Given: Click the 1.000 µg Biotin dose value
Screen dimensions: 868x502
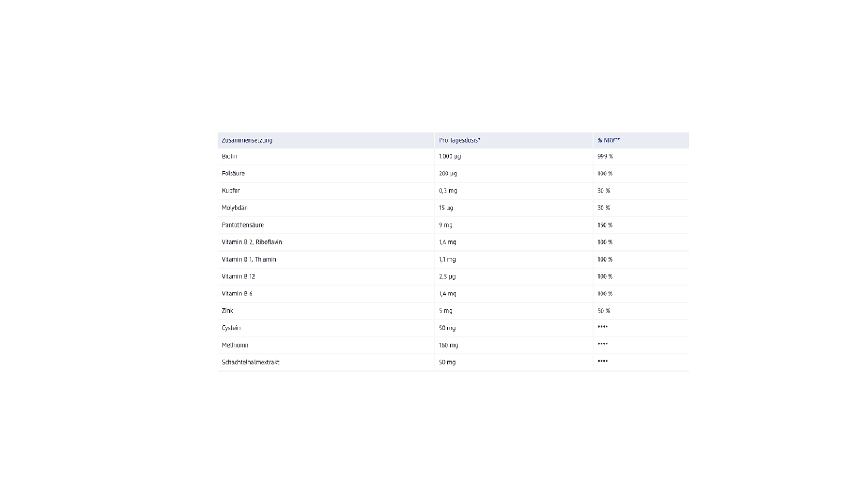Looking at the screenshot, I should pyautogui.click(x=450, y=157).
